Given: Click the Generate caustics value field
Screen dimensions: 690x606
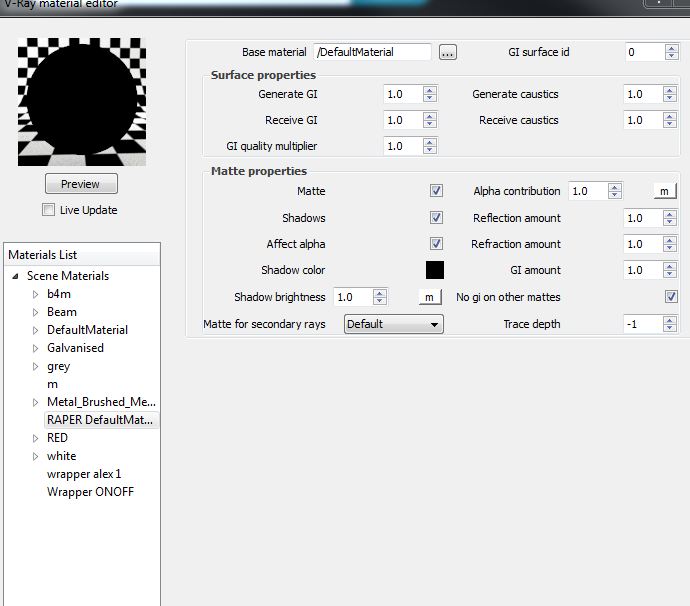Looking at the screenshot, I should pos(643,94).
